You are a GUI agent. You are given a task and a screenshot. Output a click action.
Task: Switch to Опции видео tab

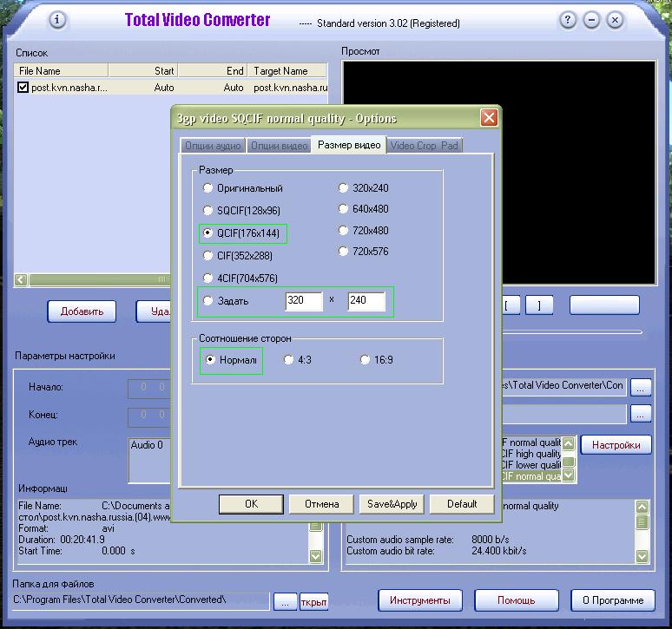(279, 146)
